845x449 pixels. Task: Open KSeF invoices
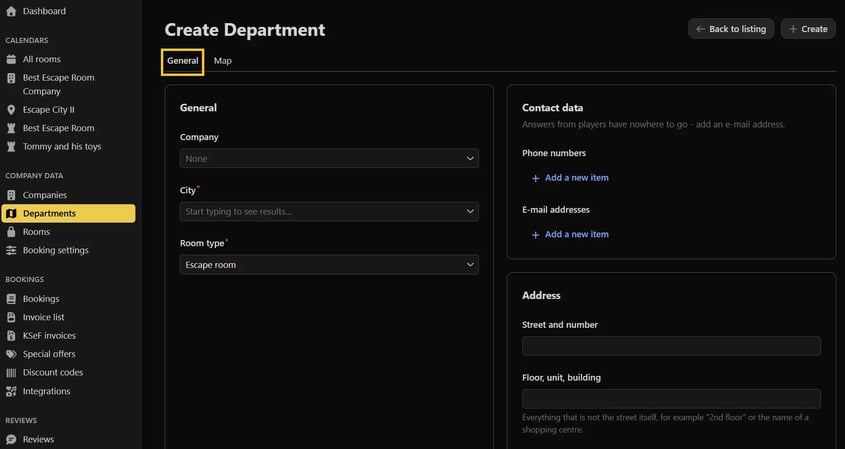tap(49, 335)
